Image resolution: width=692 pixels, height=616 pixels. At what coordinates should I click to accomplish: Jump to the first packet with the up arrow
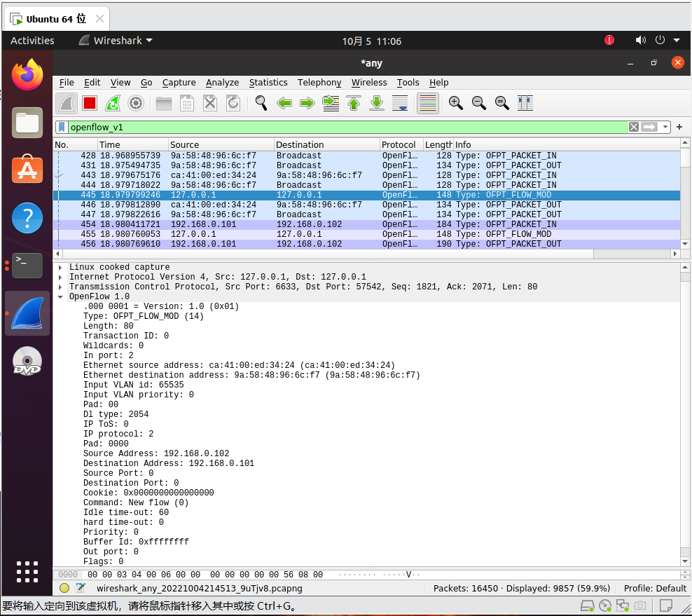pos(354,103)
